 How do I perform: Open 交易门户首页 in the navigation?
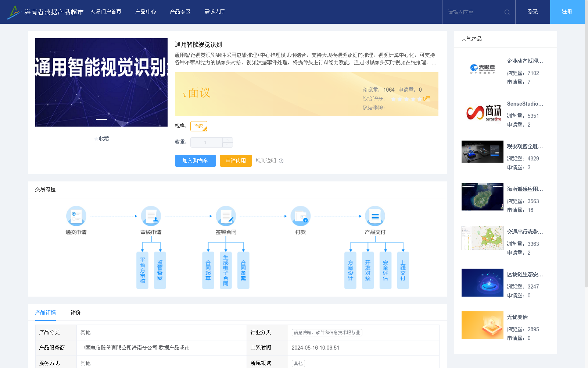click(x=106, y=12)
